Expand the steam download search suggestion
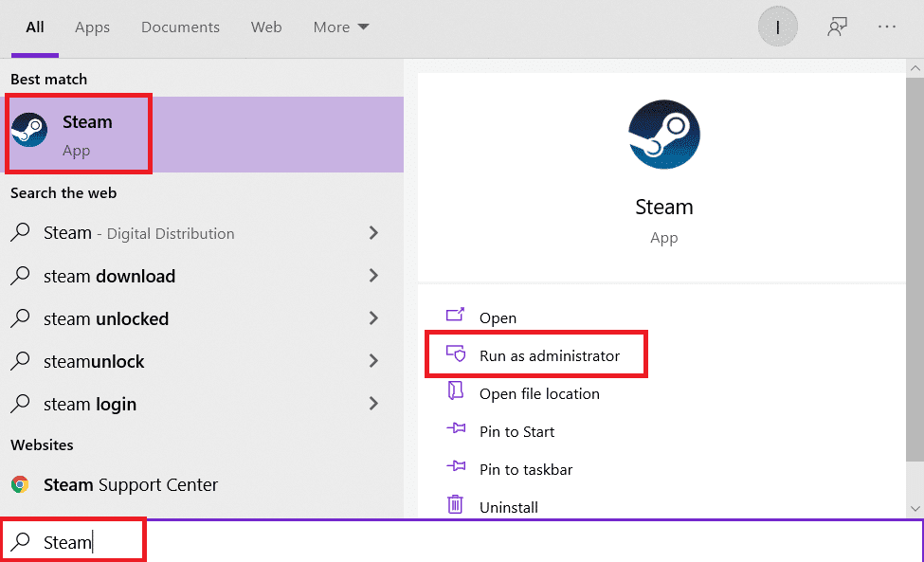The width and height of the screenshot is (924, 562). 373,276
